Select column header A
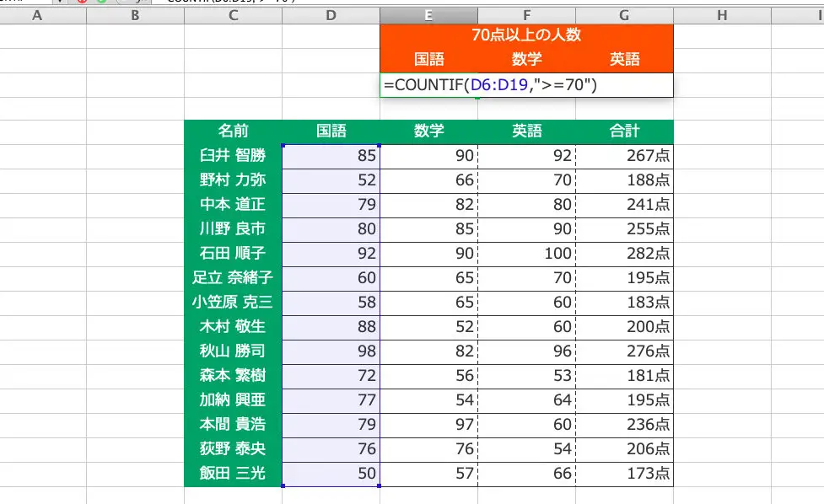 click(x=37, y=14)
